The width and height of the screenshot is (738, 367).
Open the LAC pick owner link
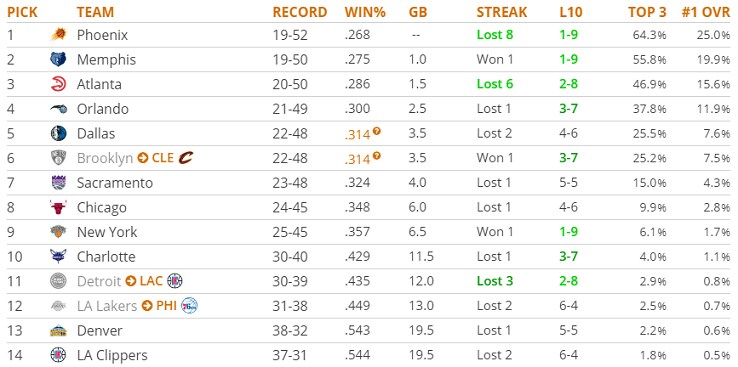[151, 281]
